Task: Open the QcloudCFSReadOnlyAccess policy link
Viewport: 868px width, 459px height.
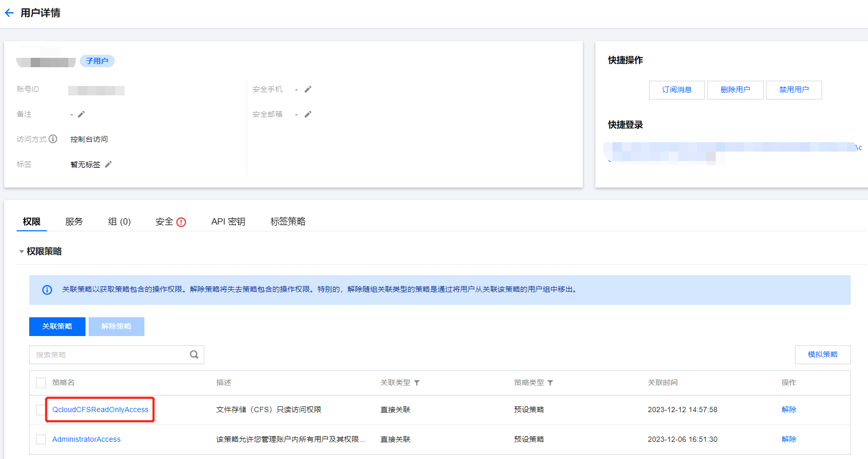Action: [x=100, y=410]
